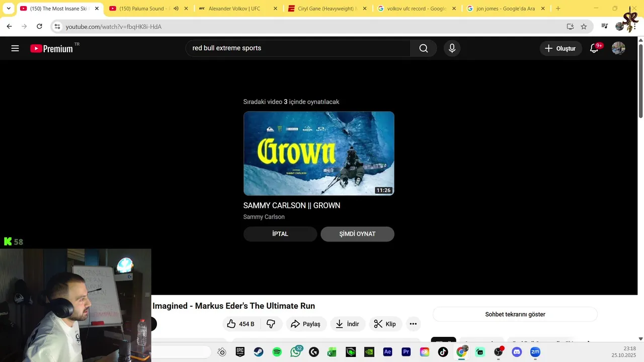Viewport: 644px width, 362px height.
Task: Open the Sammy Carlson channel link
Action: coord(264,217)
